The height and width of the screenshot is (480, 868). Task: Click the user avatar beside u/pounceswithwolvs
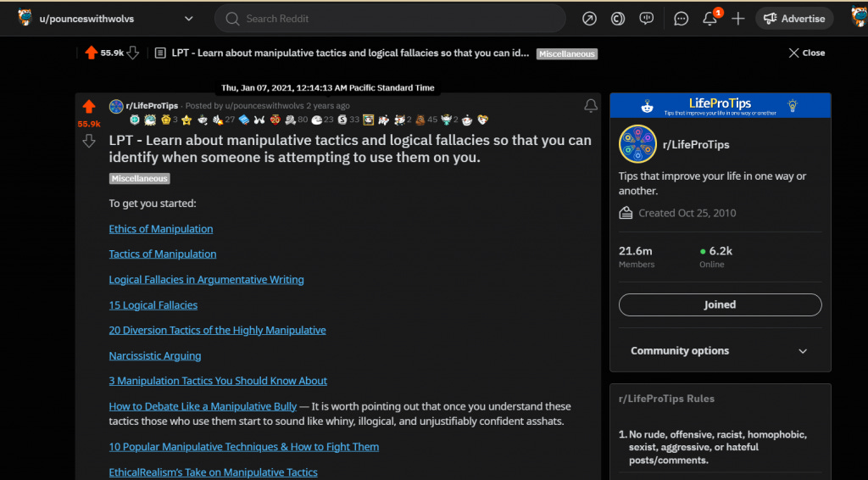(25, 18)
